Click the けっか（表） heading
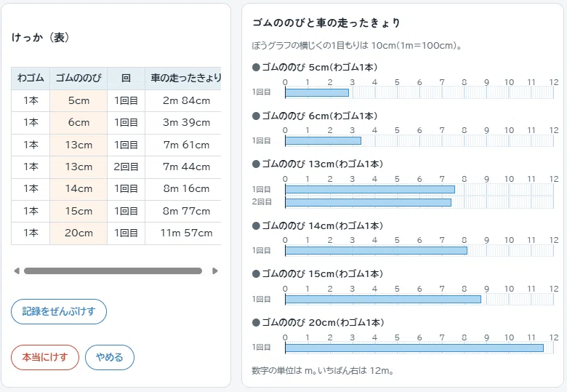Image resolution: width=567 pixels, height=392 pixels. click(41, 37)
